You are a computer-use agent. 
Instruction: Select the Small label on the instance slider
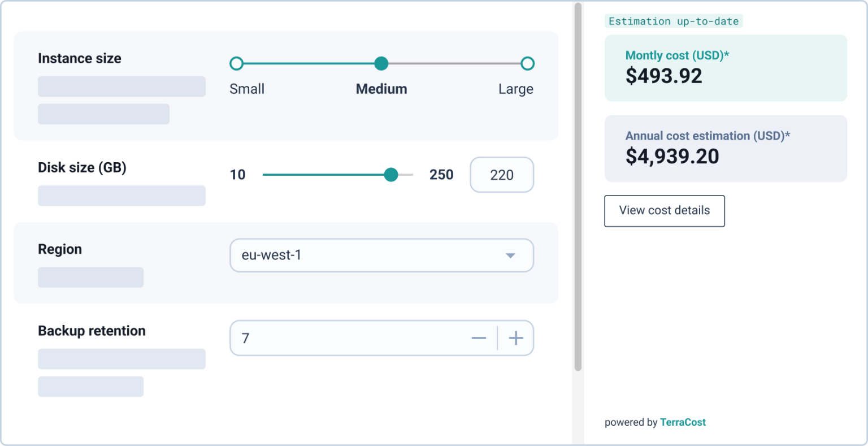(x=246, y=89)
